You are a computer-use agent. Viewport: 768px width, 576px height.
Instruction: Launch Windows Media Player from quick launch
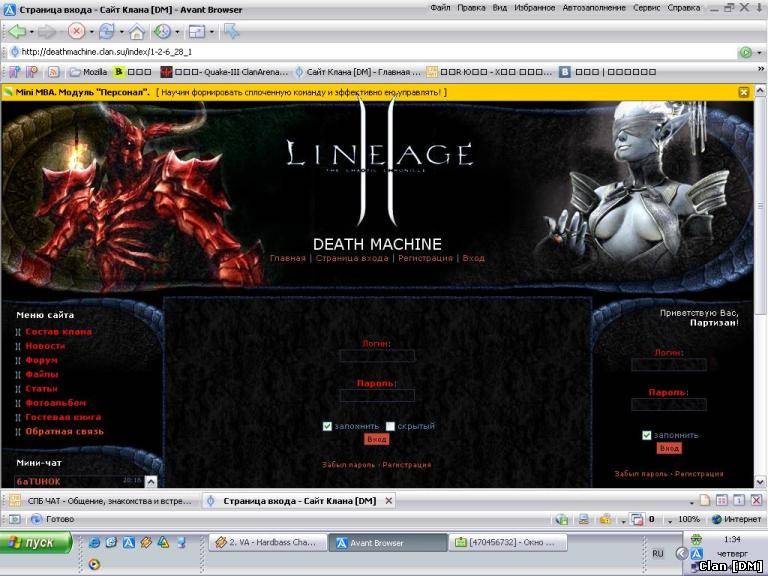tap(95, 564)
